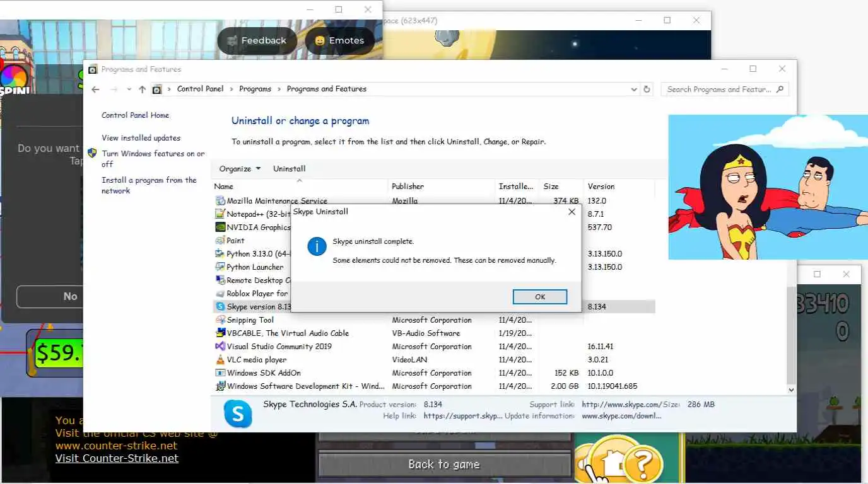Open the Visit Counter-Strike.net link
Screen dimensions: 868x484
pos(117,458)
